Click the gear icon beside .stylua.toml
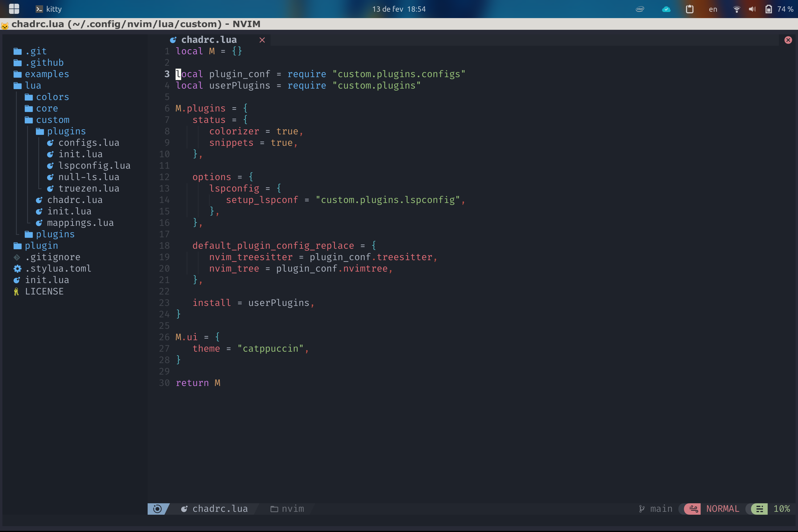The height and width of the screenshot is (532, 798). [17, 268]
